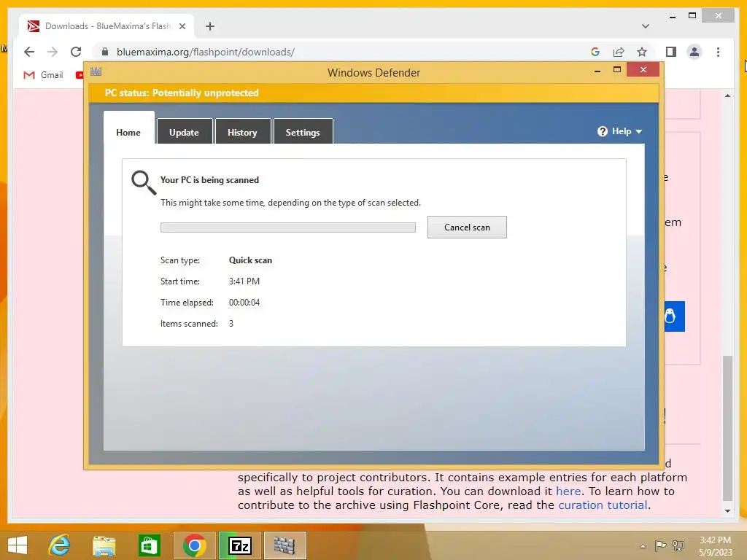Show hidden system tray icons
The width and height of the screenshot is (747, 560).
click(643, 546)
